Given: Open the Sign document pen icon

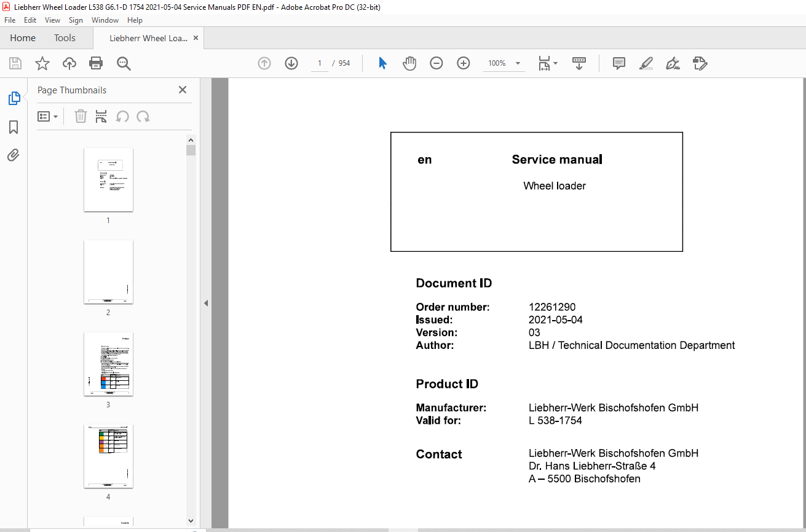Looking at the screenshot, I should click(673, 63).
